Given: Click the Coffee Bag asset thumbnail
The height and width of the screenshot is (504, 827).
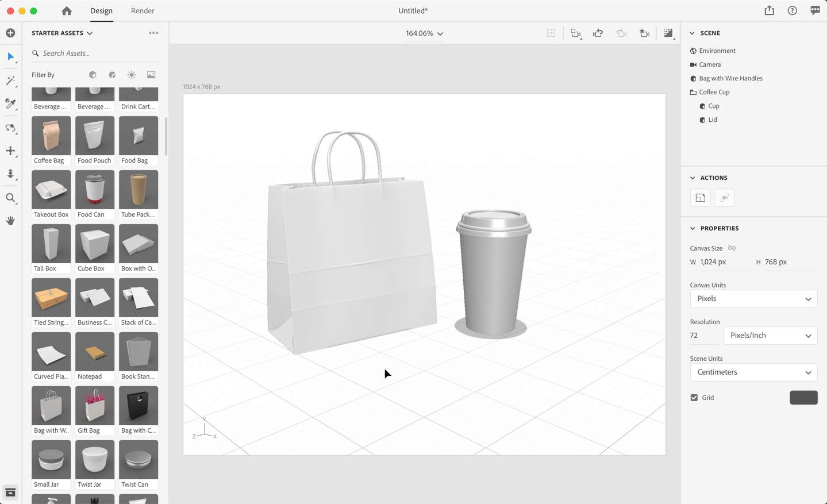Looking at the screenshot, I should [51, 136].
